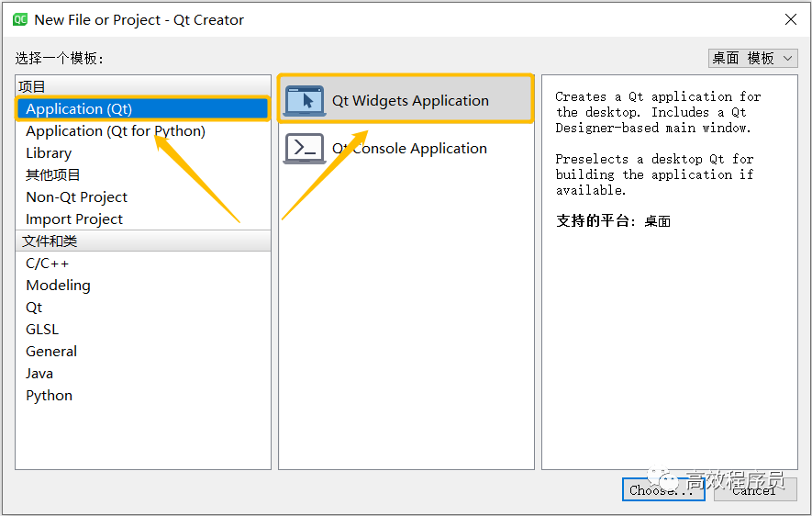Screen dimensions: 812x516
Task: Select the Python file category
Action: (x=142, y=396)
